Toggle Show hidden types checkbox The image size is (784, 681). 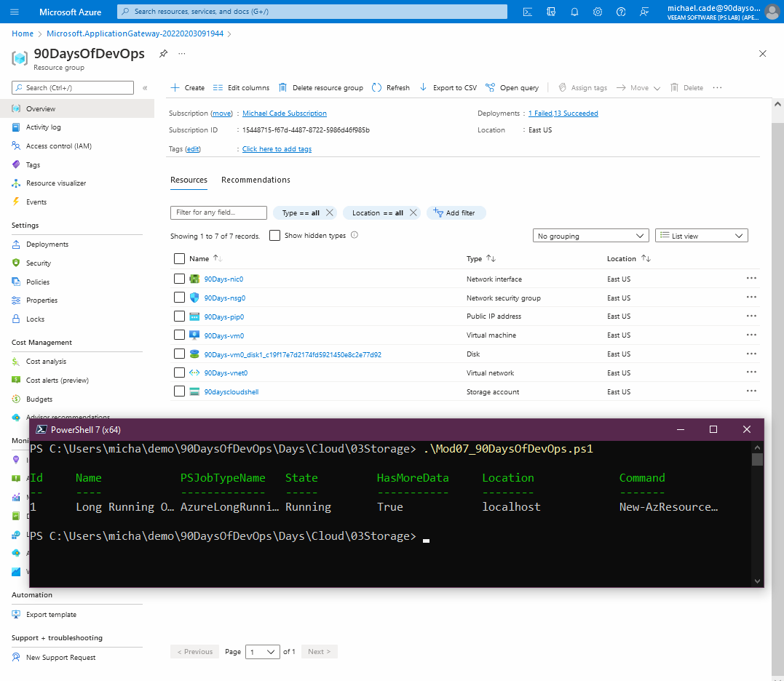pos(274,236)
